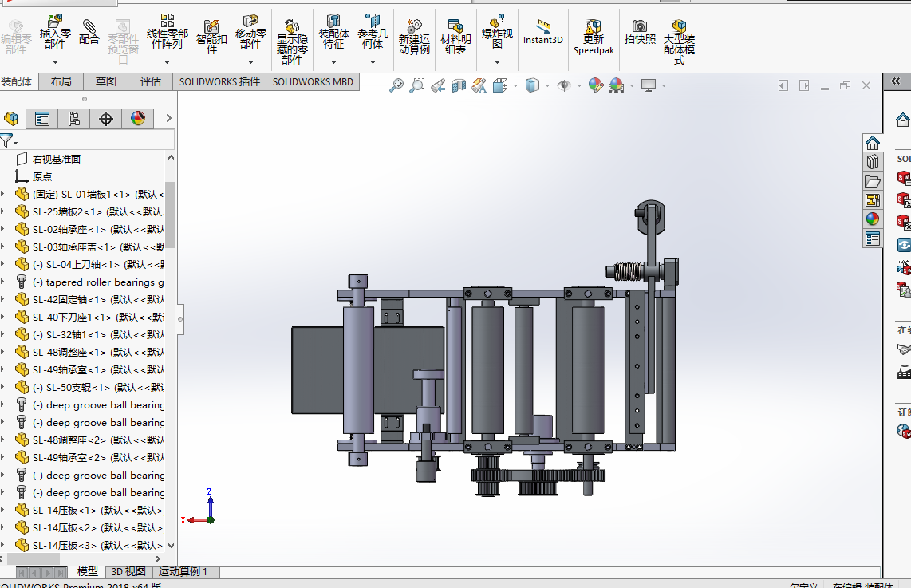Screen dimensions: 911x588
Task: Click Take Snapshot (拍快照) icon
Action: [x=640, y=32]
